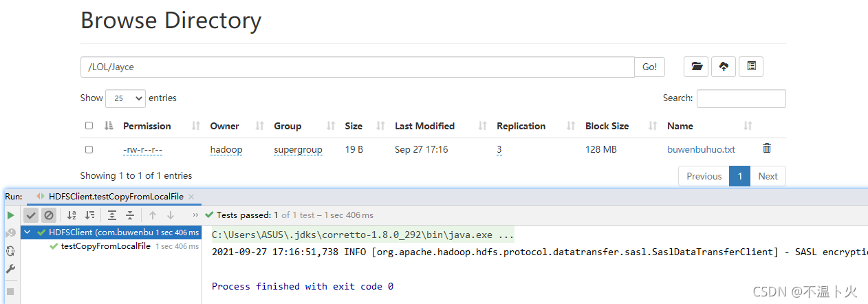Rerun tests with the green play icon
Screen dimensions: 868x304
(x=10, y=215)
